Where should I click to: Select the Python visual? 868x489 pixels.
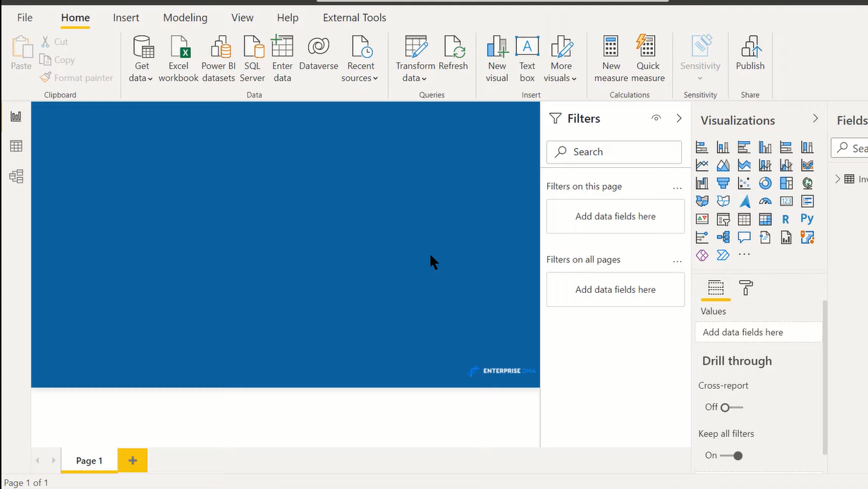tap(807, 219)
